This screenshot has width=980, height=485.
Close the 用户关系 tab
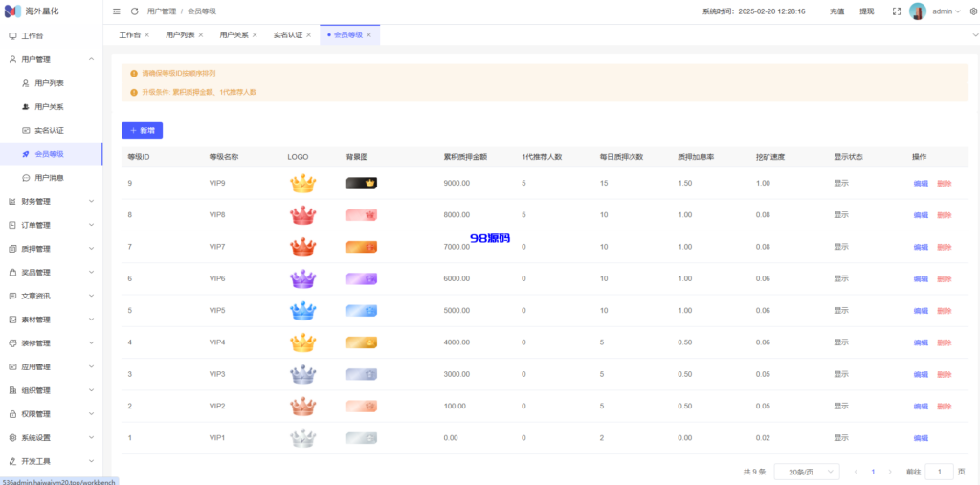point(255,35)
